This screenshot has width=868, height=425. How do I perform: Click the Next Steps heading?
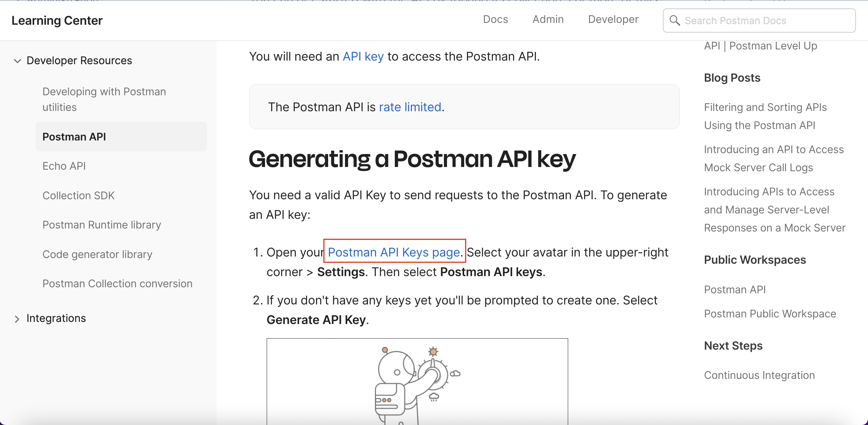point(733,346)
